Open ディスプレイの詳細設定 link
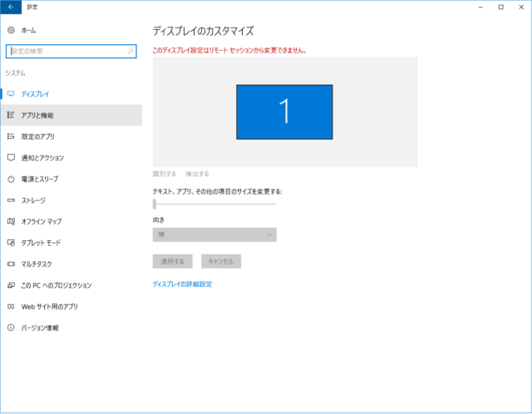The width and height of the screenshot is (532, 414). [182, 284]
